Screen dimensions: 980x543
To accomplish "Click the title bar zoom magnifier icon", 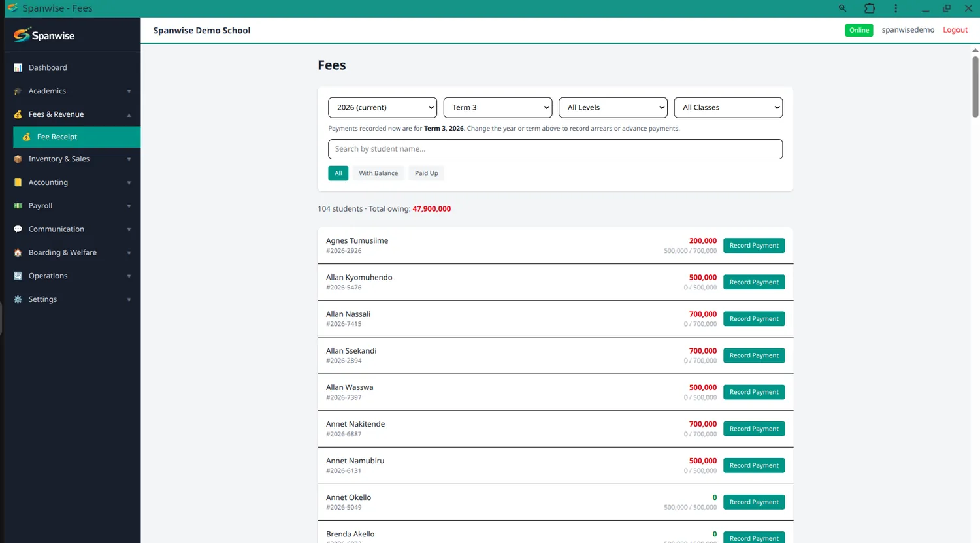I will (842, 8).
